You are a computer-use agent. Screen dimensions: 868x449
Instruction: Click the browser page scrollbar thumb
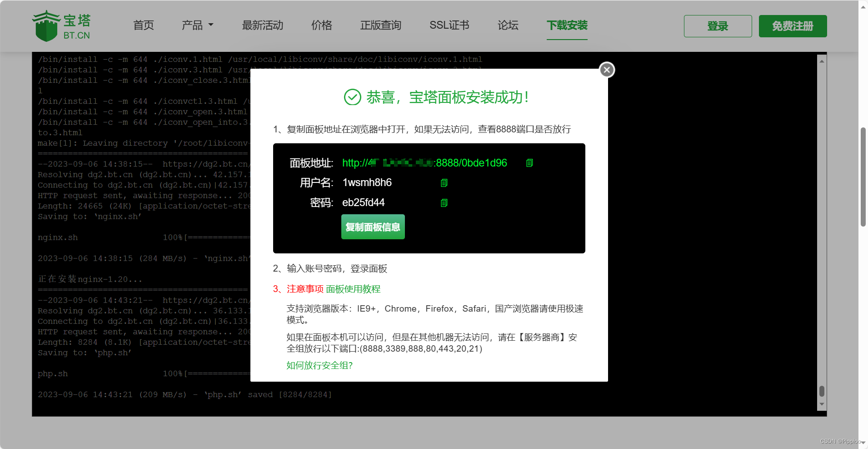point(863,177)
